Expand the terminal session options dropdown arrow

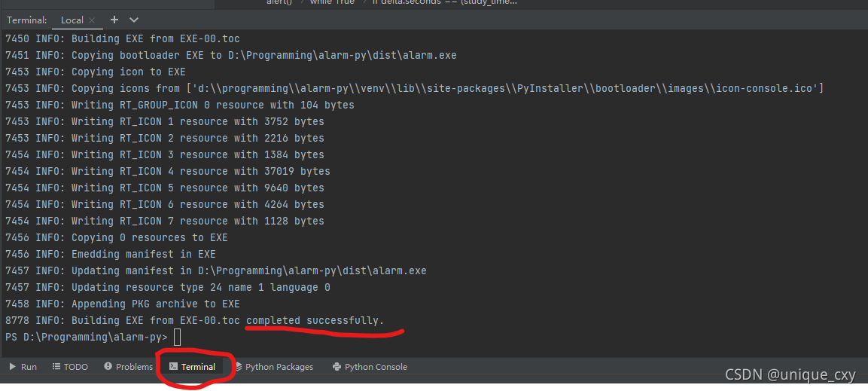pyautogui.click(x=133, y=20)
